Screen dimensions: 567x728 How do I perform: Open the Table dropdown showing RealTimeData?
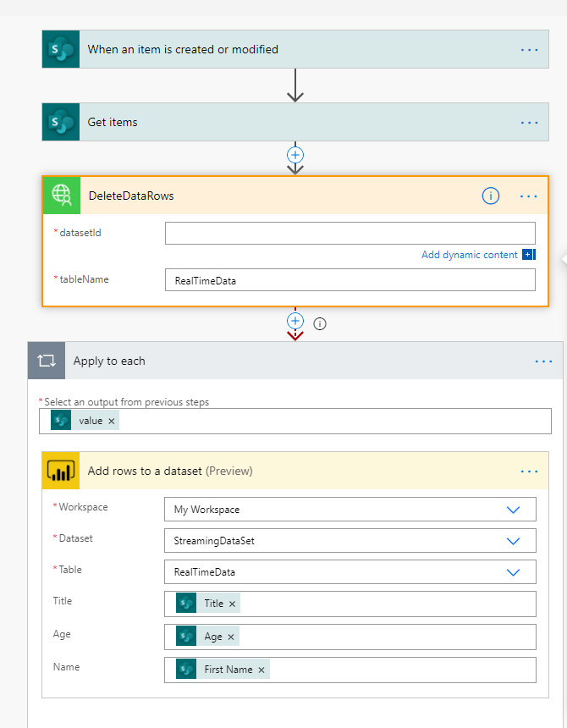(513, 572)
